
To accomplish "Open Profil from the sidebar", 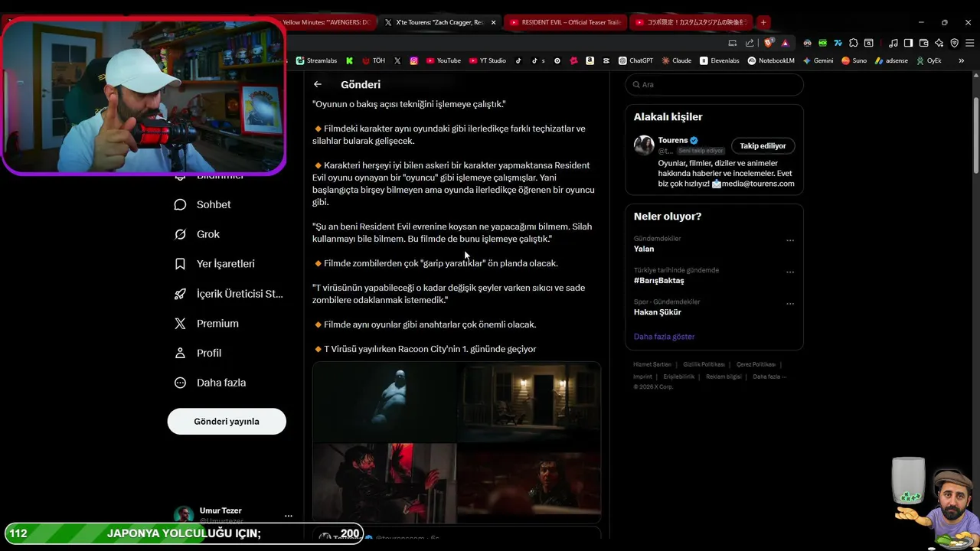I will pyautogui.click(x=198, y=353).
